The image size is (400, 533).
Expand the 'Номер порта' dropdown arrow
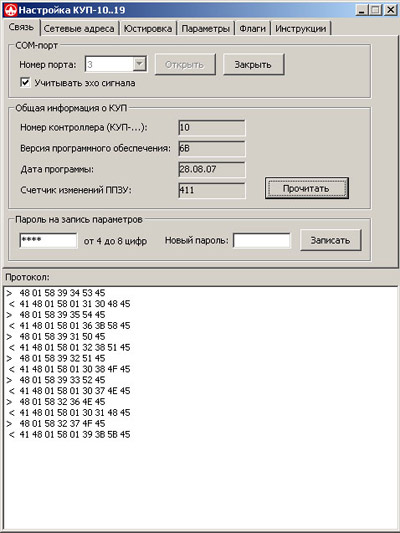click(139, 64)
